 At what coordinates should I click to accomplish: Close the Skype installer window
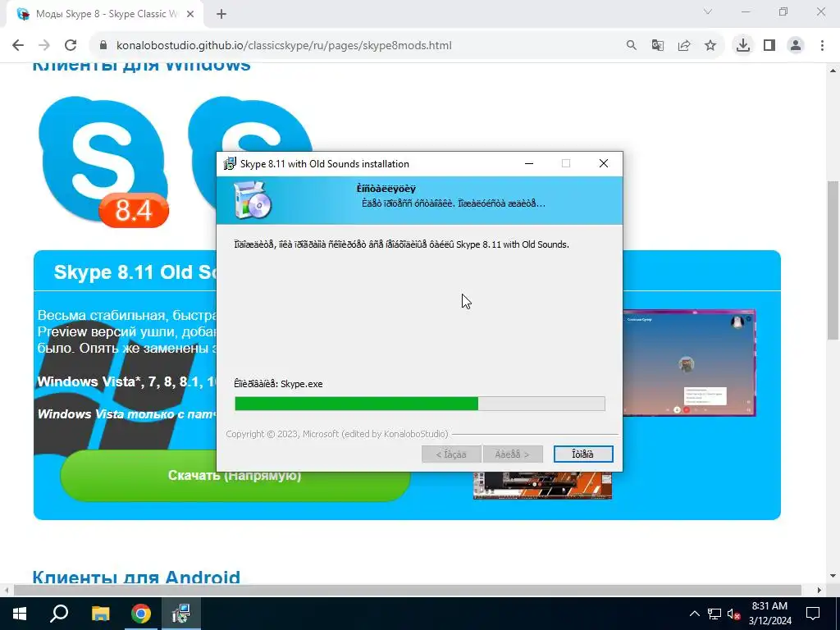coord(604,163)
